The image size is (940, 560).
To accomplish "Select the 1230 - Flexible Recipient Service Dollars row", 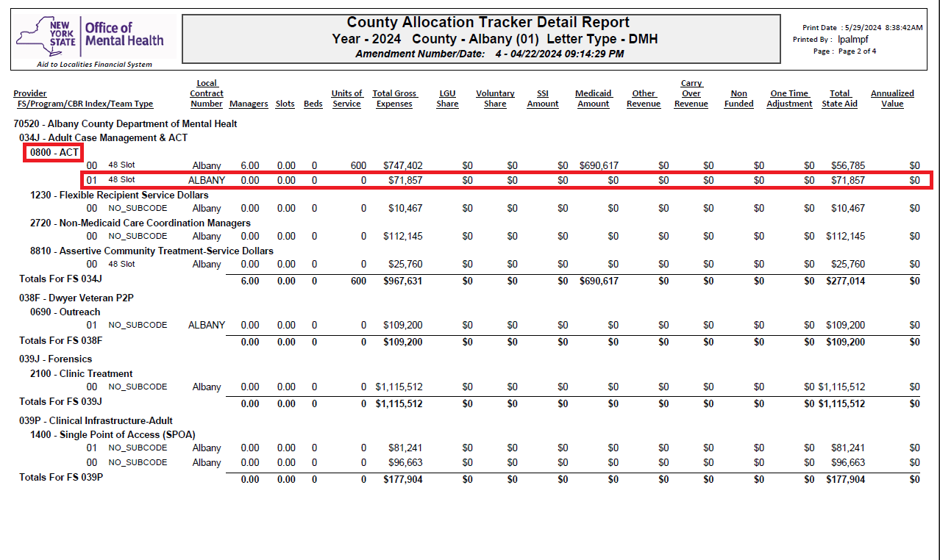I will coord(119,195).
